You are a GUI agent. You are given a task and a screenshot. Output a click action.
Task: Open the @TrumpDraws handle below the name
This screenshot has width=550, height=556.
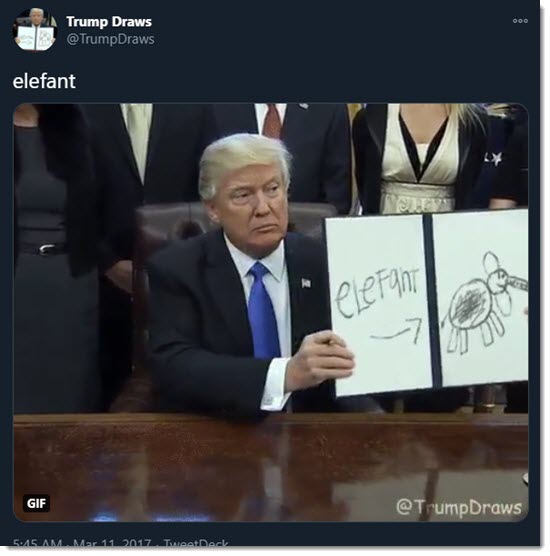tap(110, 39)
